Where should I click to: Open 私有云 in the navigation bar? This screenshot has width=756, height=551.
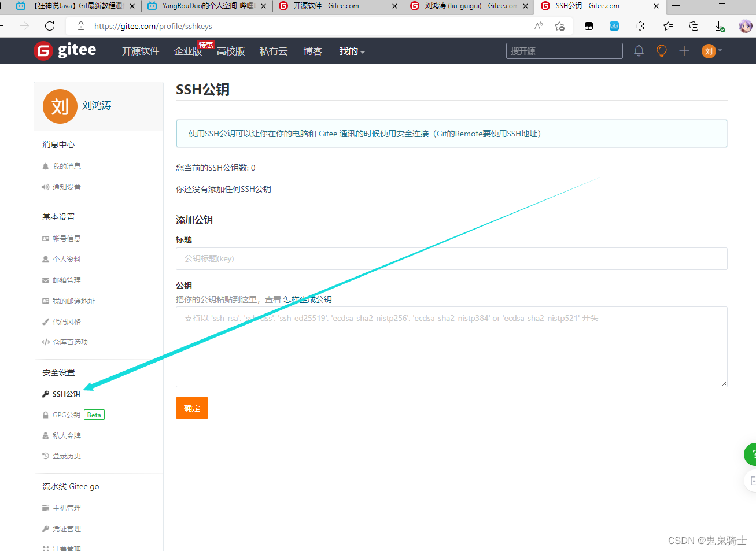tap(274, 51)
